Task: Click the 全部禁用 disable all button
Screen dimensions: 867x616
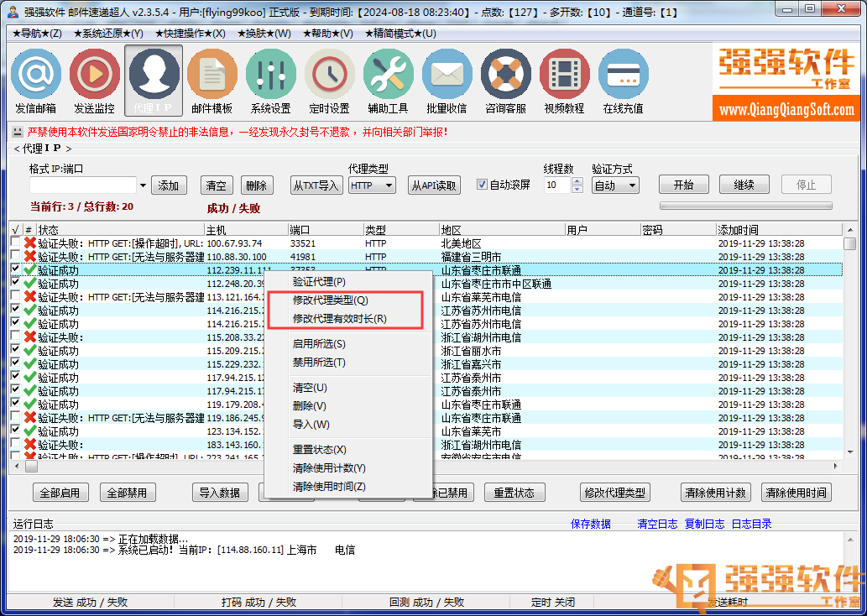Action: coord(128,492)
